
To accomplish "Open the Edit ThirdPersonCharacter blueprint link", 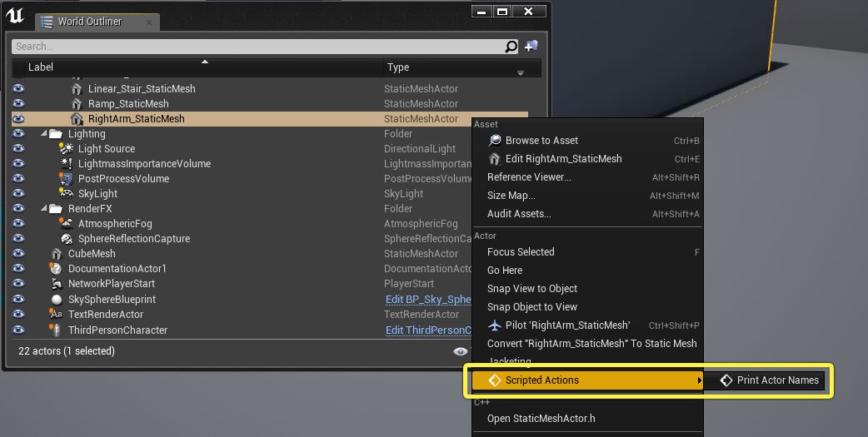I will pos(428,330).
